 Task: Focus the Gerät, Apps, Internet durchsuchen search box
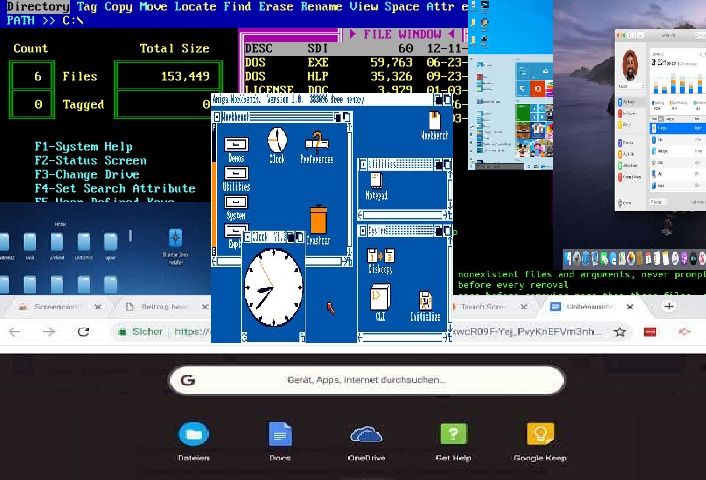coord(366,380)
